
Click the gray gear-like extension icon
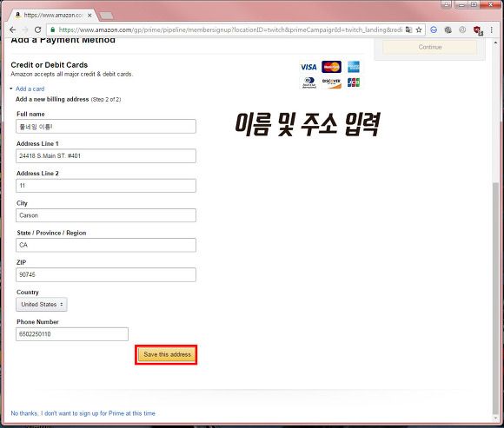click(448, 30)
